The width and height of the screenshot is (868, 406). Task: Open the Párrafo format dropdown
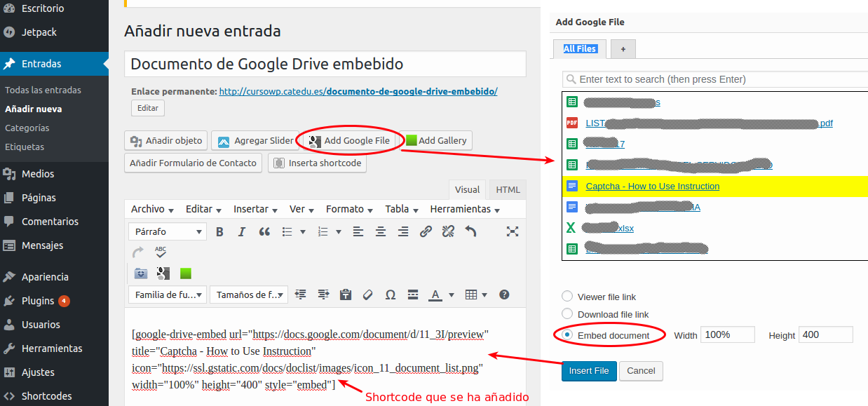point(168,231)
